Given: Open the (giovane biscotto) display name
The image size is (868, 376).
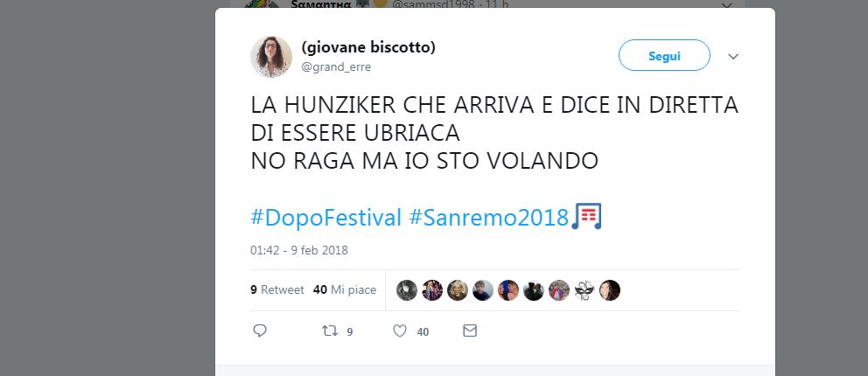Looking at the screenshot, I should [x=368, y=47].
